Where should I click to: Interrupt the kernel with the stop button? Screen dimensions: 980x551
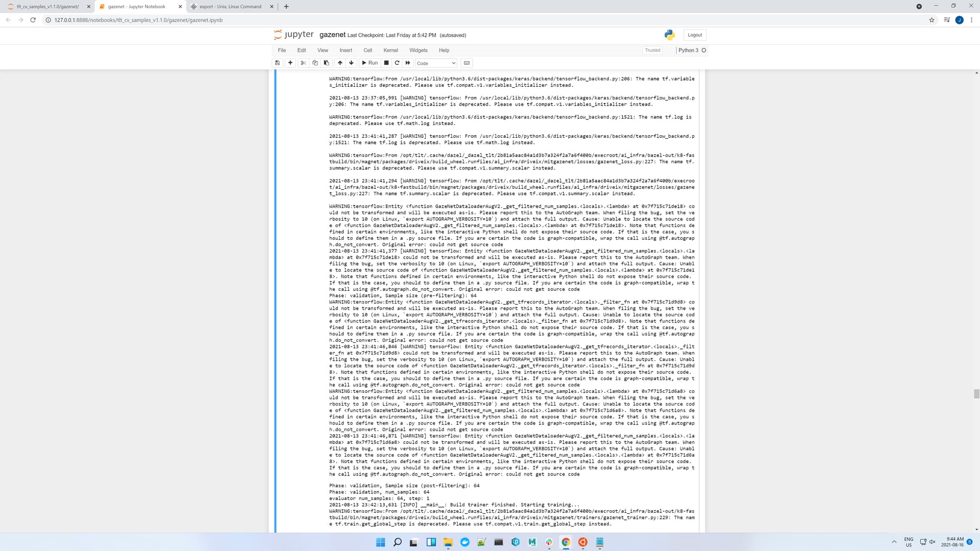point(386,63)
